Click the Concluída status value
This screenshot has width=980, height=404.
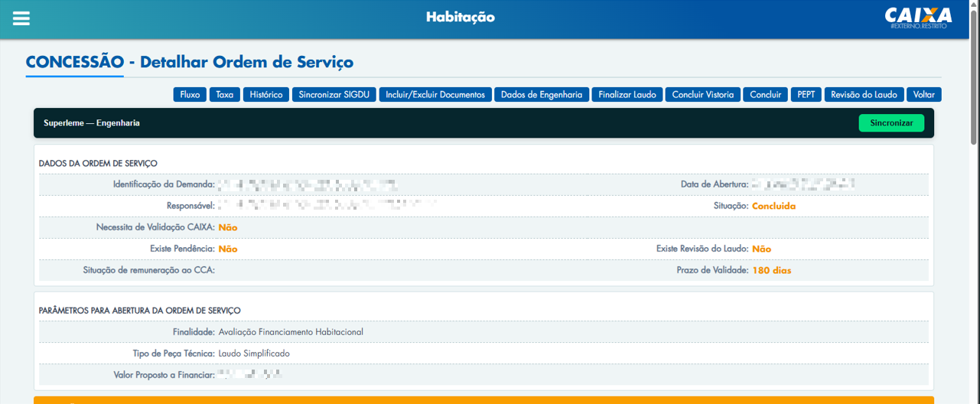tap(773, 206)
